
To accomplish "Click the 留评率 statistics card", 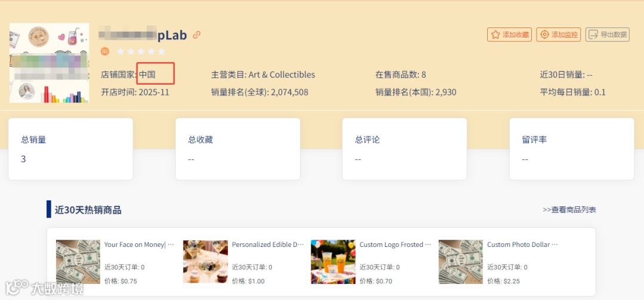I will 572,149.
